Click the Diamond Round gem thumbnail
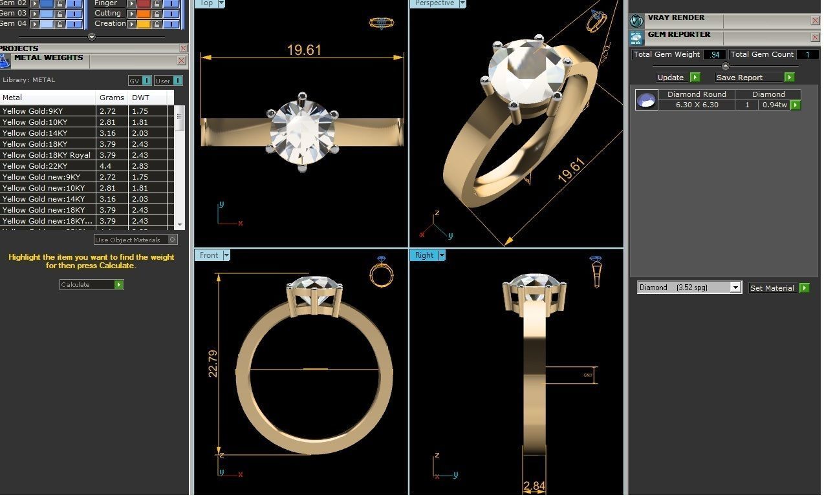 click(646, 100)
